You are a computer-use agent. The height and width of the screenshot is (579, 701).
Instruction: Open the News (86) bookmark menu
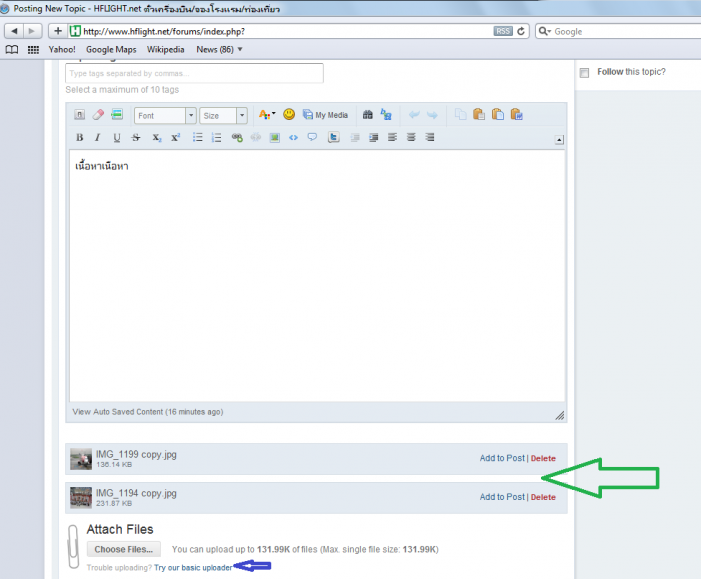[220, 49]
